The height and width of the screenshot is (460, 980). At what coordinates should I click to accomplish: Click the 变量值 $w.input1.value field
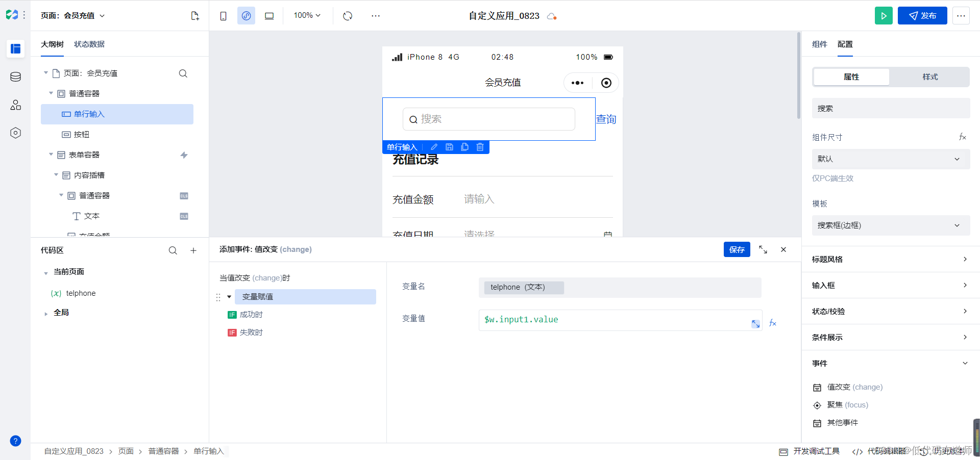[x=620, y=320]
